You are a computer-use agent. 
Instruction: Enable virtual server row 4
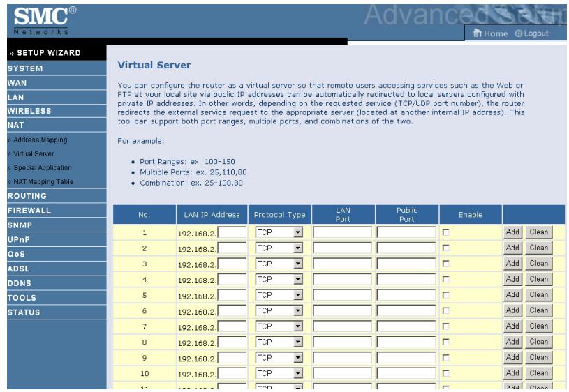click(446, 279)
